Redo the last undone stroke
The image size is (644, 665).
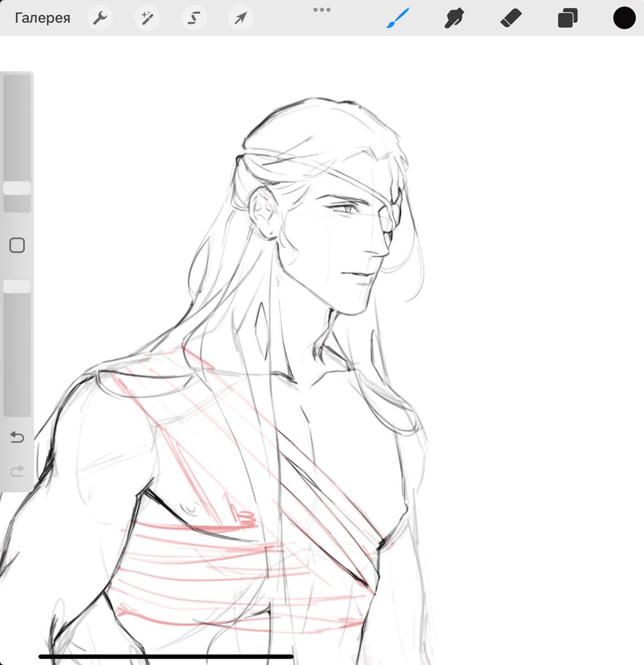click(x=17, y=471)
